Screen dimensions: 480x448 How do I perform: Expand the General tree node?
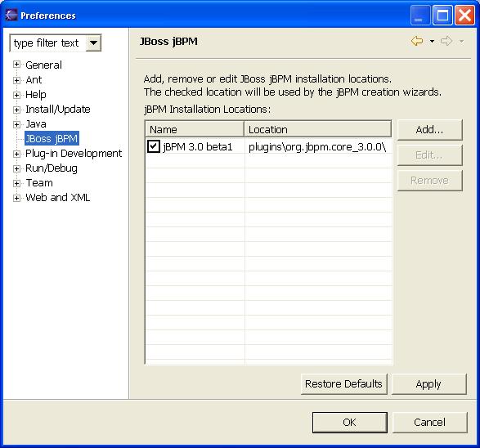click(x=16, y=65)
